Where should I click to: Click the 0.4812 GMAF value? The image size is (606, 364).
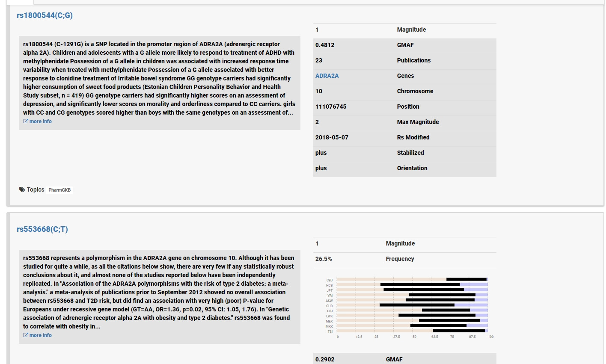tap(325, 45)
